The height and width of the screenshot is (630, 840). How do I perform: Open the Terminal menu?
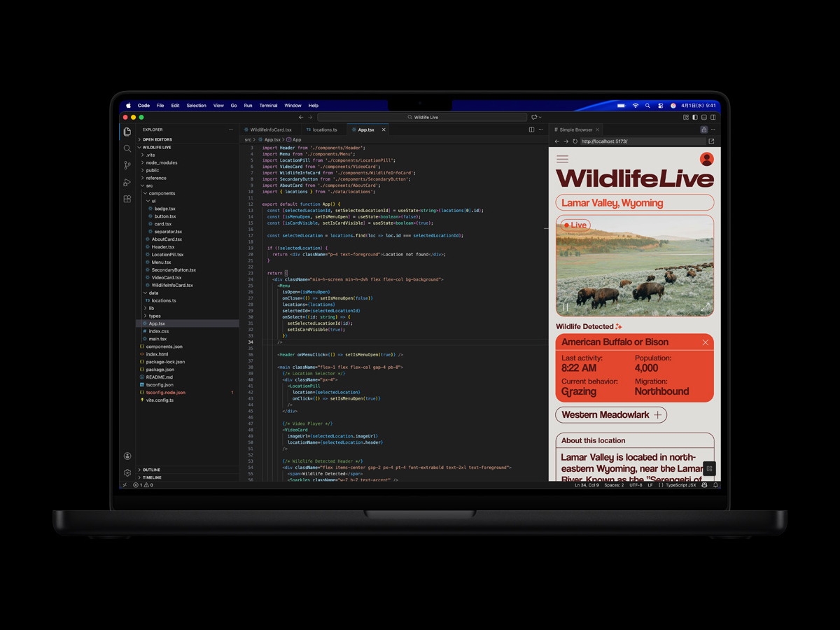pyautogui.click(x=268, y=106)
